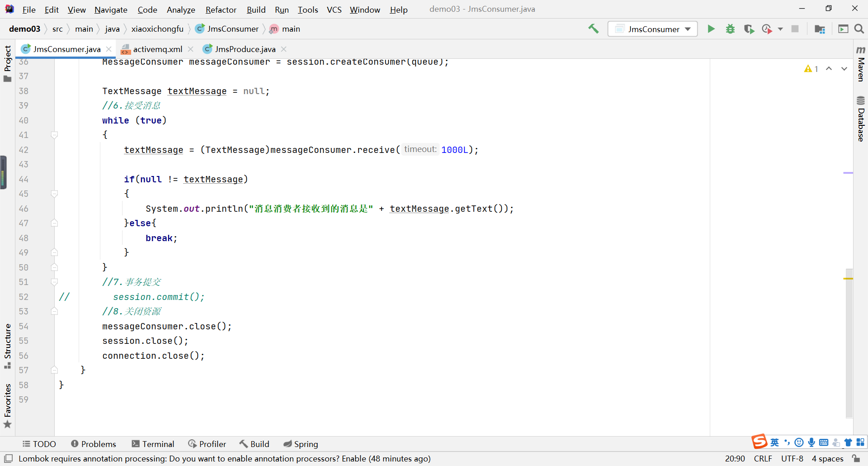Viewport: 868px width, 466px height.
Task: Close the activemq.xml tab
Action: [x=191, y=49]
